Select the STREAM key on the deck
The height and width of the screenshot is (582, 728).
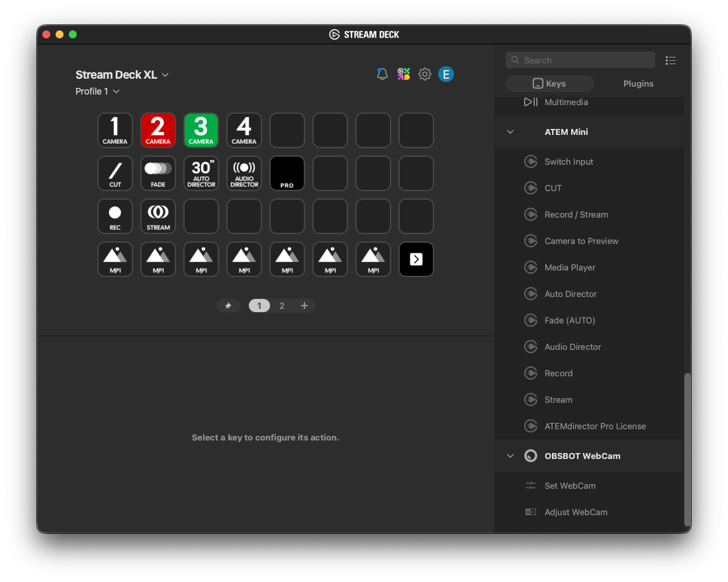click(x=158, y=216)
